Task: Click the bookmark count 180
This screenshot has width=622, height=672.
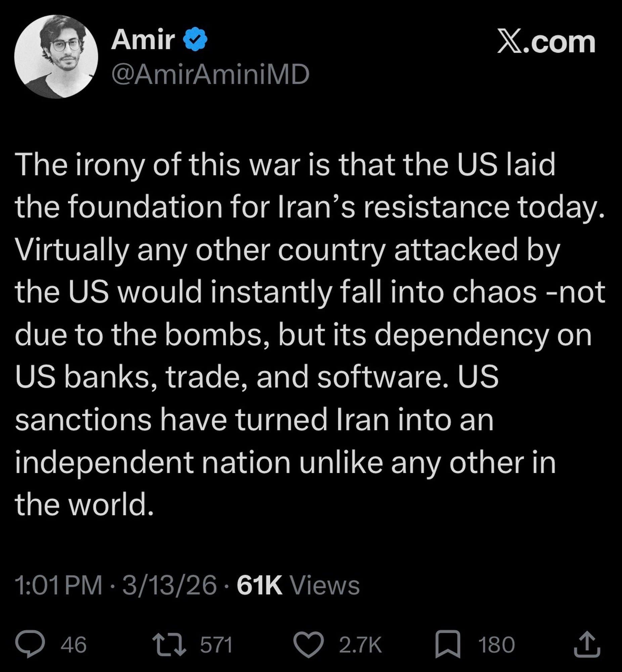Action: point(496,645)
